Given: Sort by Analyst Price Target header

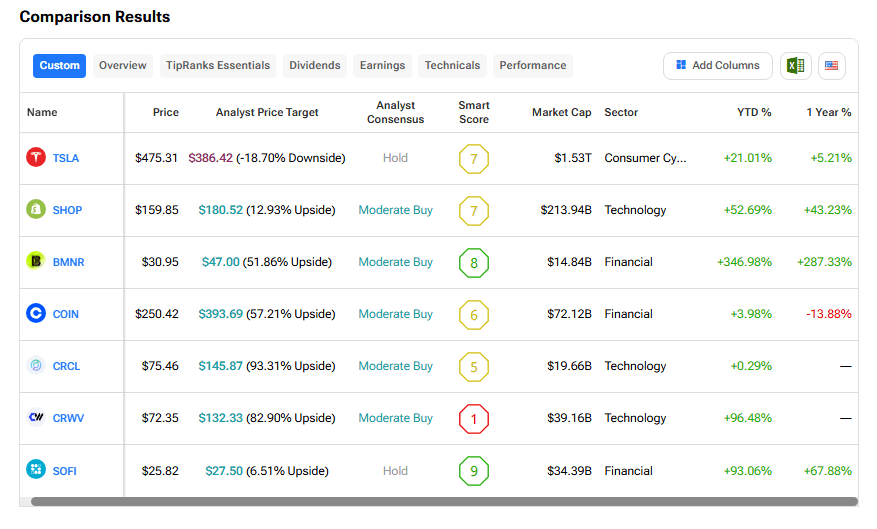Looking at the screenshot, I should pos(267,112).
